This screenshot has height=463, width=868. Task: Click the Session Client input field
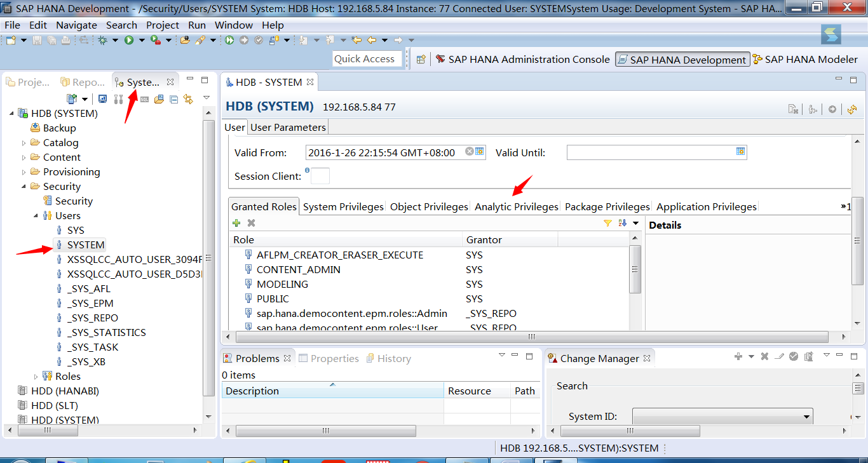point(320,176)
